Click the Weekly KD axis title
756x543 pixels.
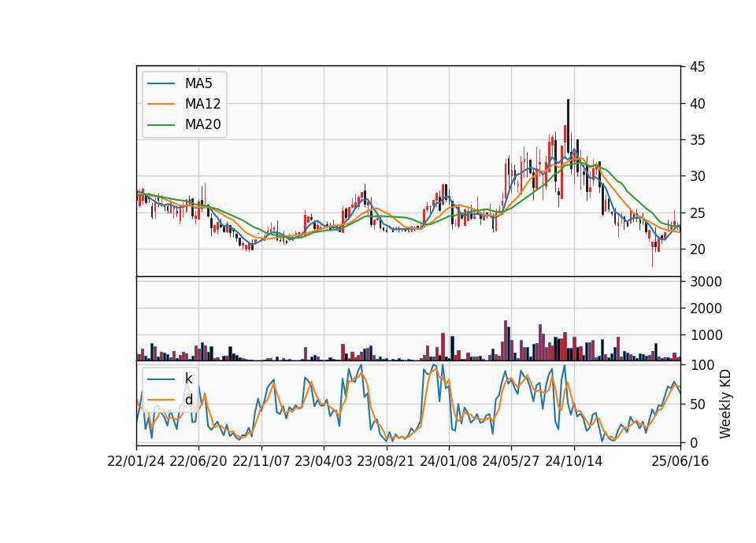click(725, 404)
